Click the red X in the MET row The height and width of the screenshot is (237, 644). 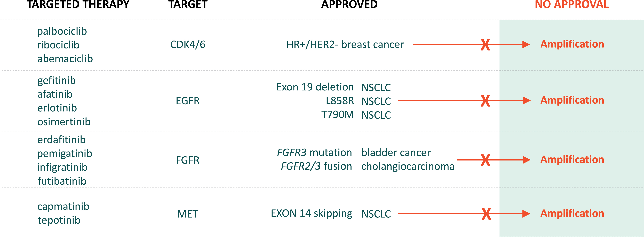tap(486, 214)
